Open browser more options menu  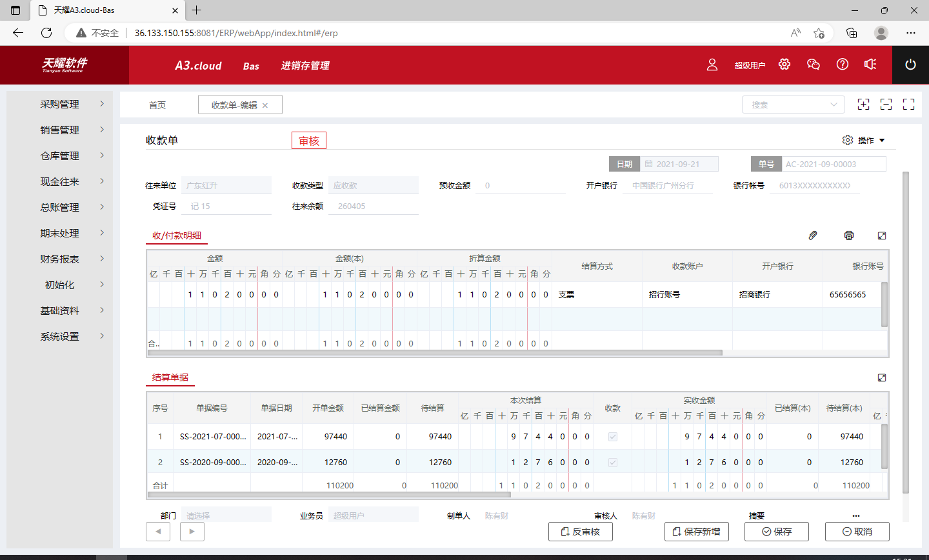[x=911, y=33]
